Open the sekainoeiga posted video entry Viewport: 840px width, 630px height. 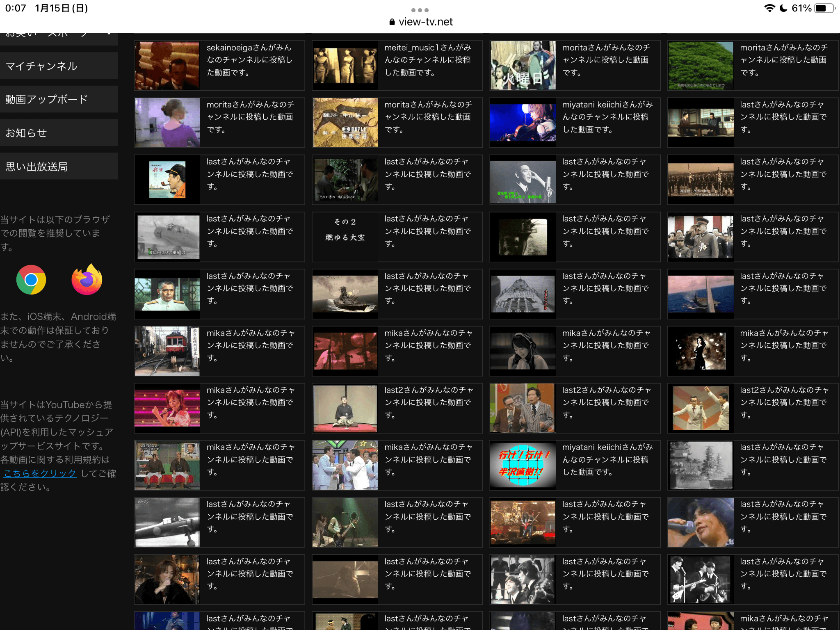(x=249, y=60)
